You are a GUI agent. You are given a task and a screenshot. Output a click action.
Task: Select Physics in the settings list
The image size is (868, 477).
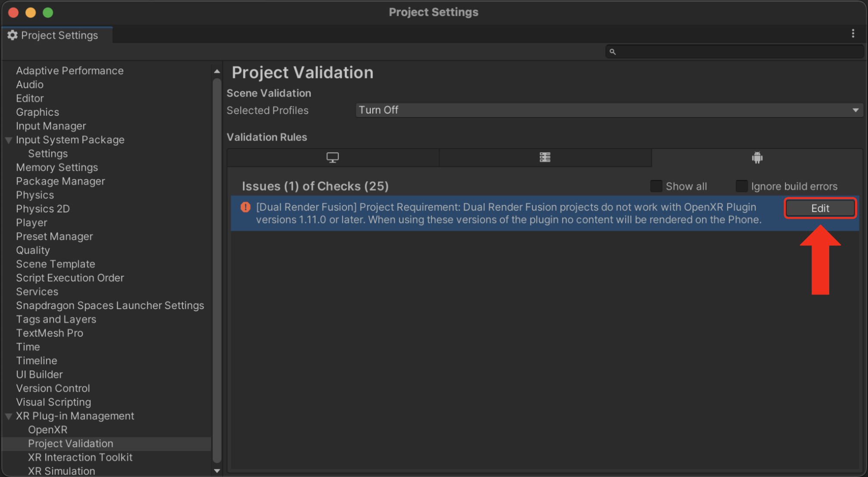pos(35,195)
